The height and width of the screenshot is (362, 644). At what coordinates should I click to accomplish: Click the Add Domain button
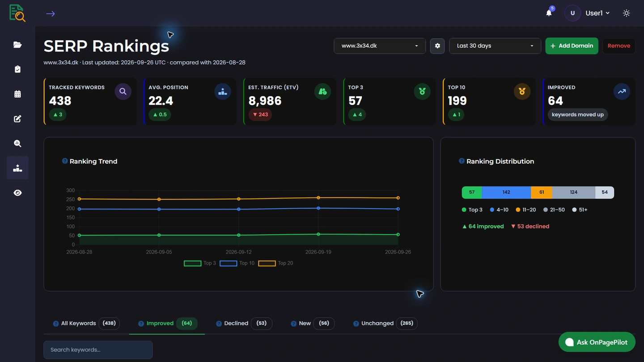click(x=572, y=46)
